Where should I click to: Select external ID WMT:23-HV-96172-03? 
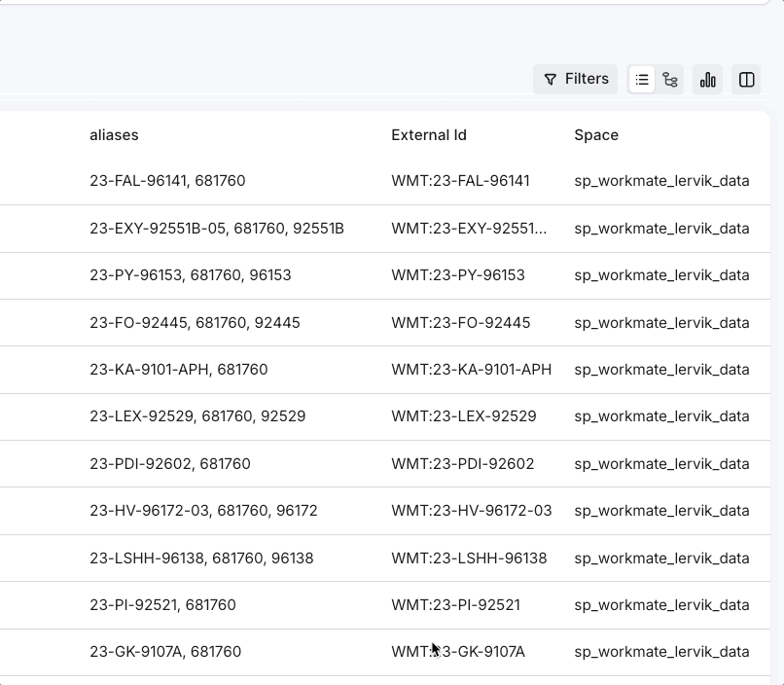pyautogui.click(x=472, y=511)
